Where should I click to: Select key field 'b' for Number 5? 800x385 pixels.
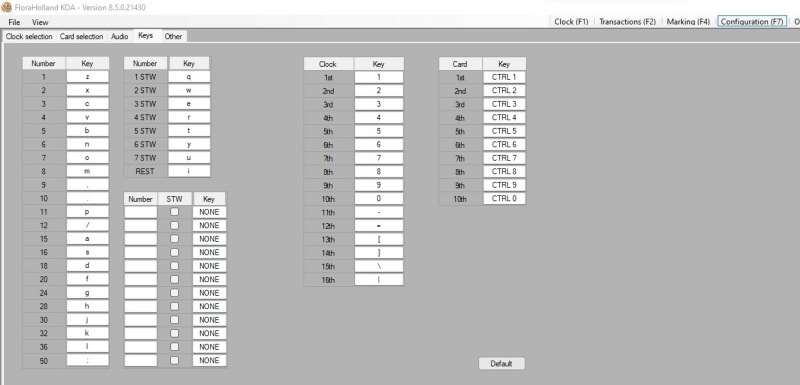(x=87, y=130)
